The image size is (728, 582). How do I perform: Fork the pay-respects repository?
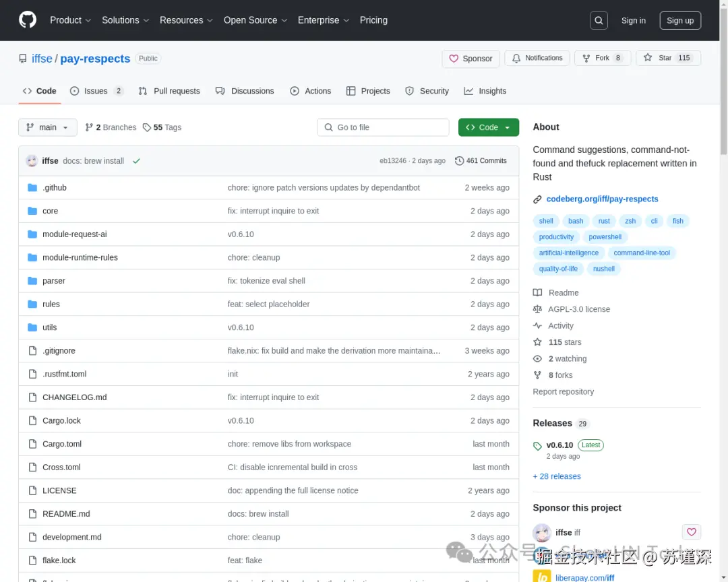(602, 58)
